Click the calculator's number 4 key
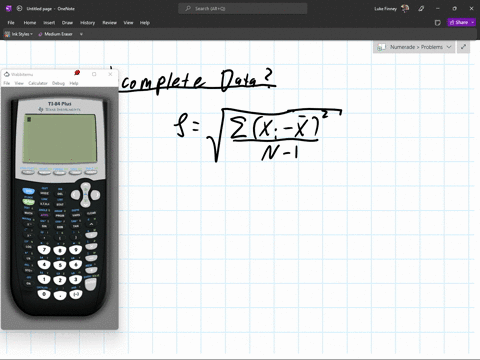 point(44,264)
